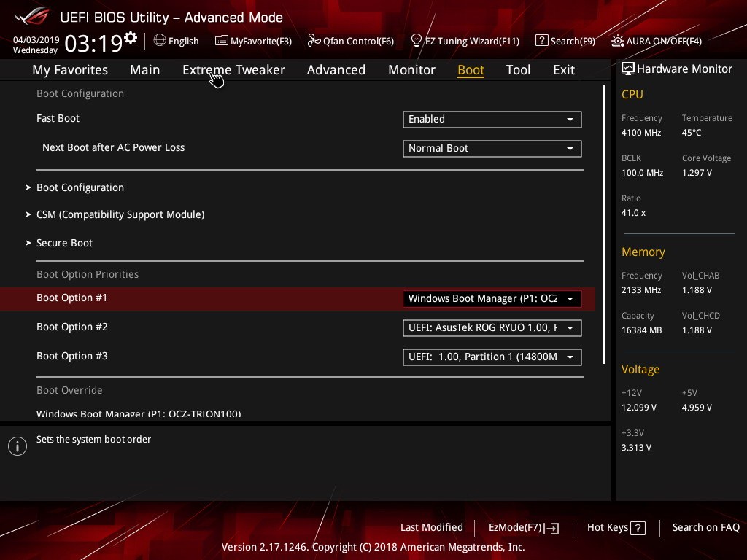Click the Boot Option #2 label
Viewport: 747px width, 560px height.
[x=72, y=327]
